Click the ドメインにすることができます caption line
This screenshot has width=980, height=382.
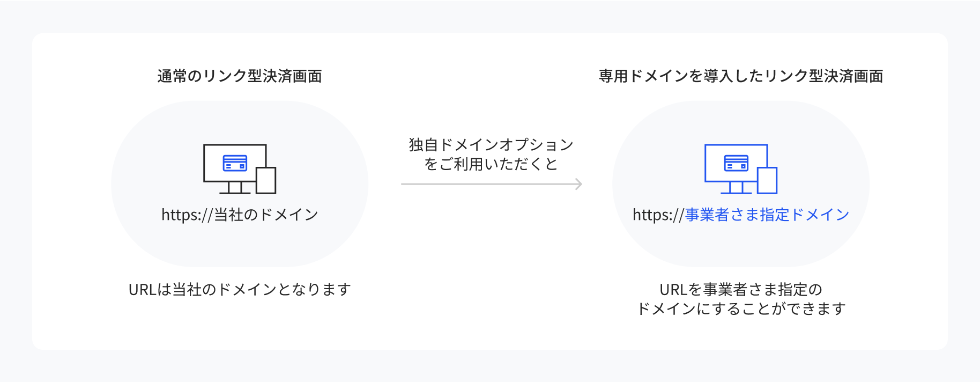coord(741,309)
